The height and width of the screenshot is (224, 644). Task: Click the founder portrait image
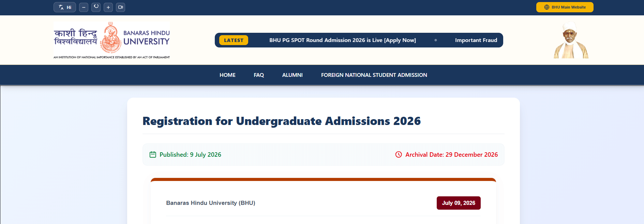point(571,40)
